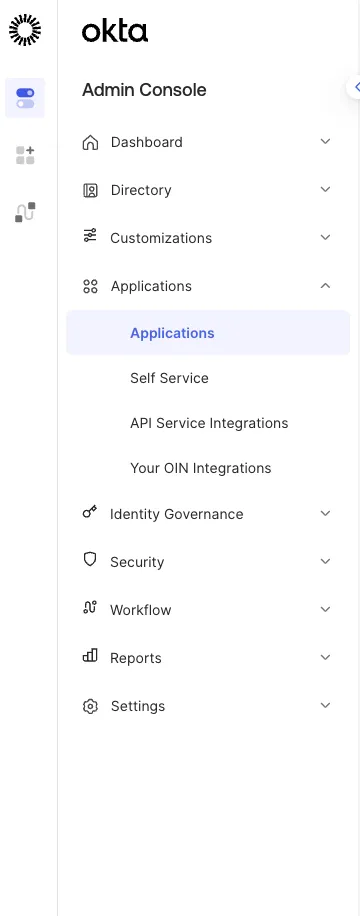360x916 pixels.
Task: Select the Reports menu label
Action: coord(136,658)
